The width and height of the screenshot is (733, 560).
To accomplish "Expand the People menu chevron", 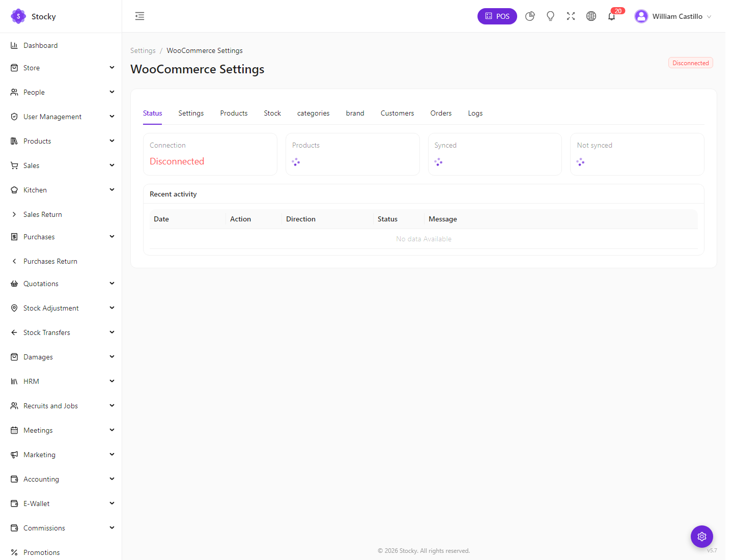I will click(x=112, y=92).
